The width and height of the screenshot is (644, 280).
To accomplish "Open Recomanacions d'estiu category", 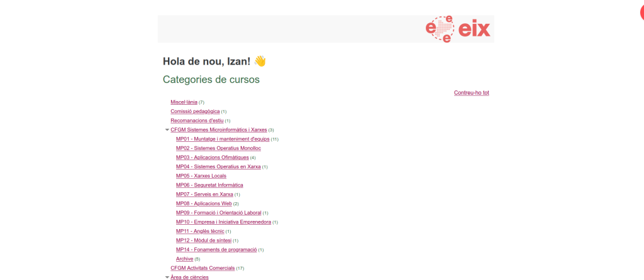I will pos(197,121).
